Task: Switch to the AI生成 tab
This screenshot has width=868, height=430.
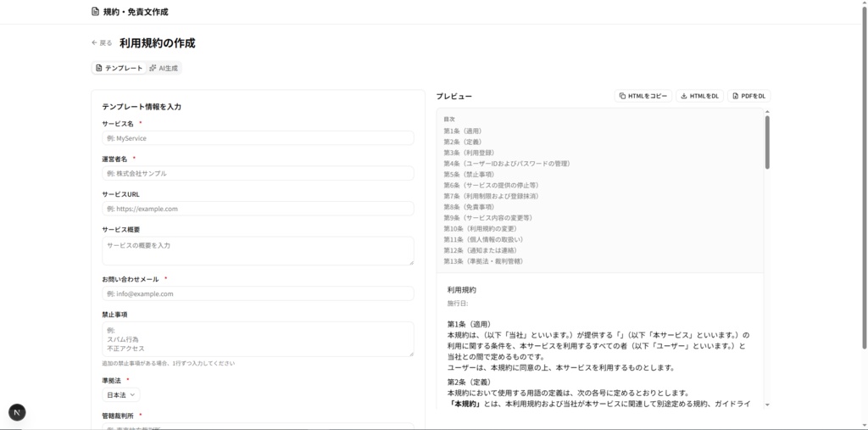Action: click(164, 68)
